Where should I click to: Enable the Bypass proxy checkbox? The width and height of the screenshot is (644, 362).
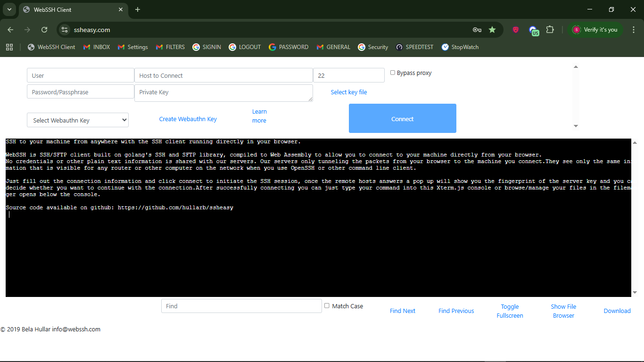pos(393,73)
